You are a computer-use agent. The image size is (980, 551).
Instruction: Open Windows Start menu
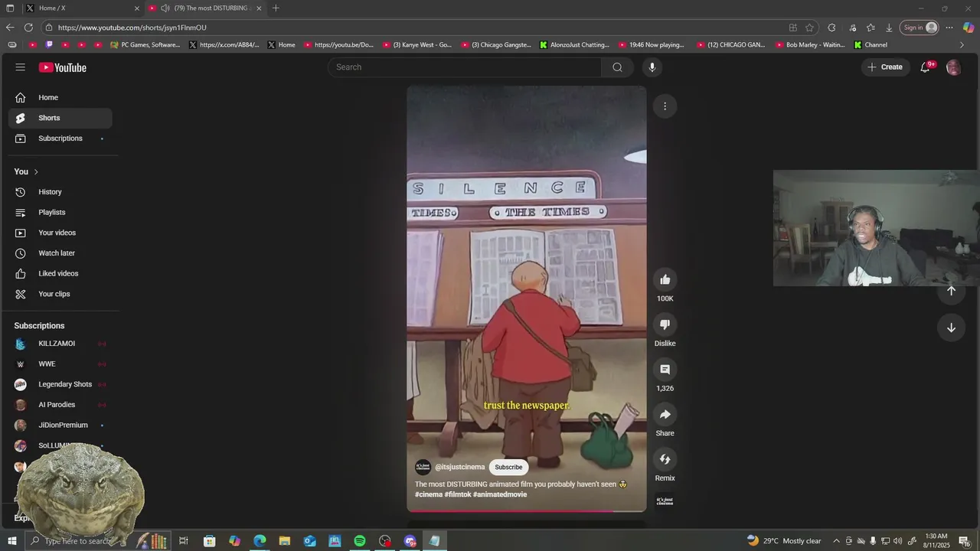[11, 541]
